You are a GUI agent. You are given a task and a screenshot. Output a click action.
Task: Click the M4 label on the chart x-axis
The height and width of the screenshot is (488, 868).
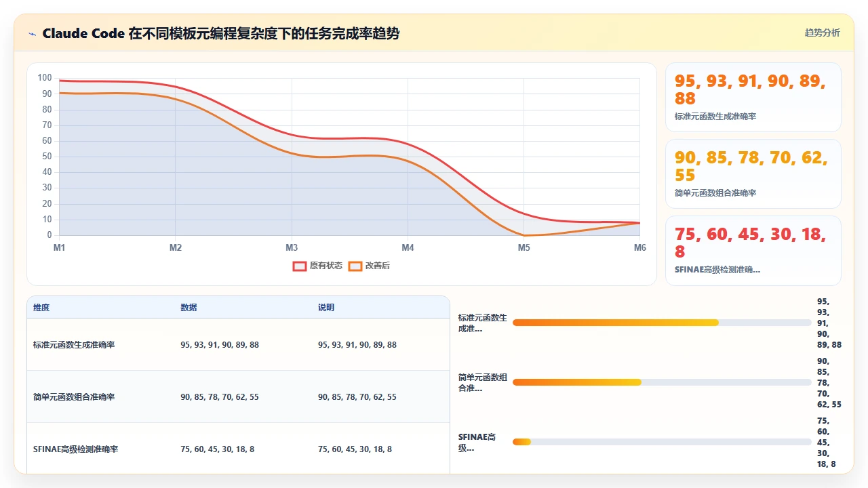coord(408,248)
